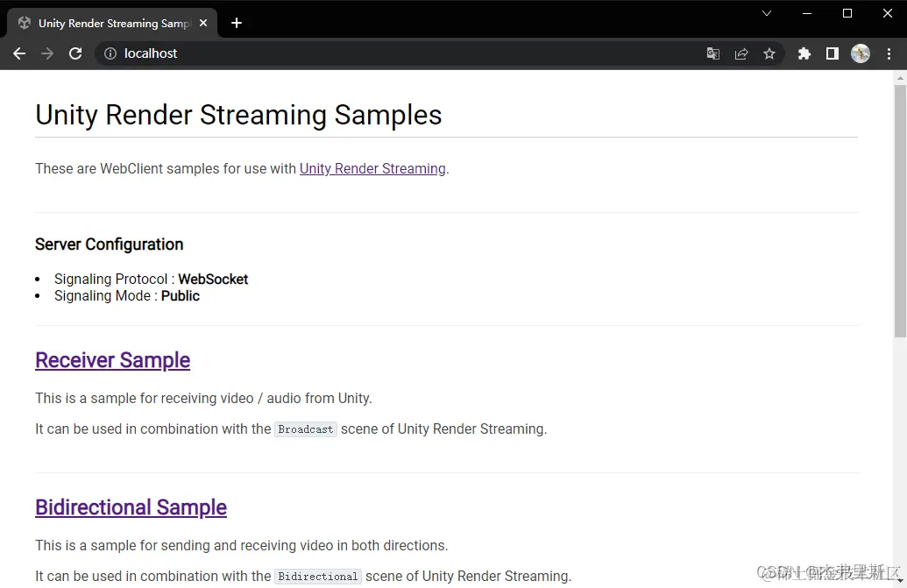Image resolution: width=907 pixels, height=588 pixels.
Task: Click the WebSocket protocol value
Action: [x=213, y=280]
